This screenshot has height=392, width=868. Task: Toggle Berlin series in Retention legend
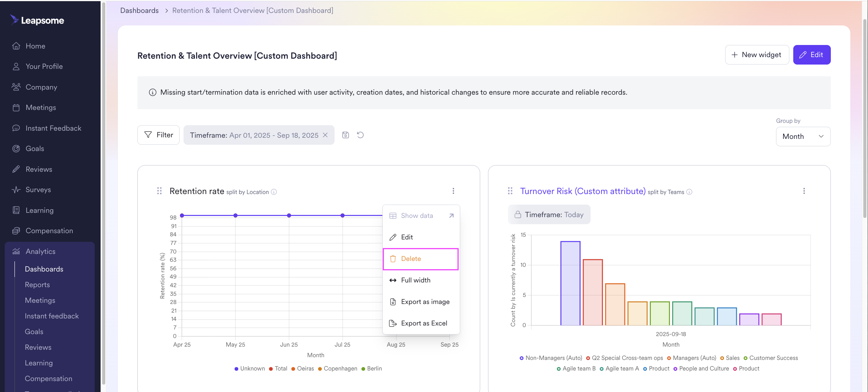371,369
